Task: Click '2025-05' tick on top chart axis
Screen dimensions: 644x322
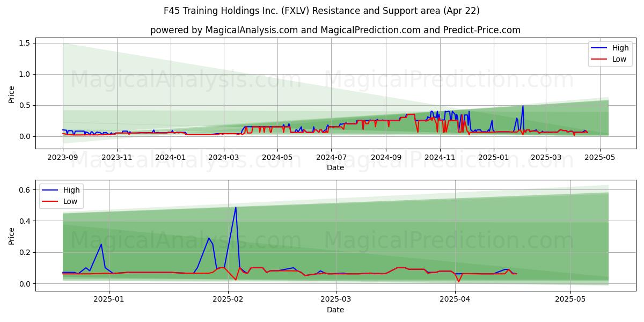Action: (599, 157)
